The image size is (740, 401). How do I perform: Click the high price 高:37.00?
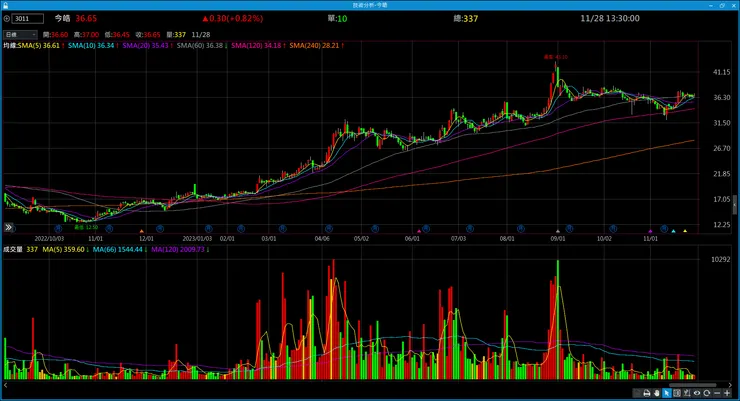86,35
